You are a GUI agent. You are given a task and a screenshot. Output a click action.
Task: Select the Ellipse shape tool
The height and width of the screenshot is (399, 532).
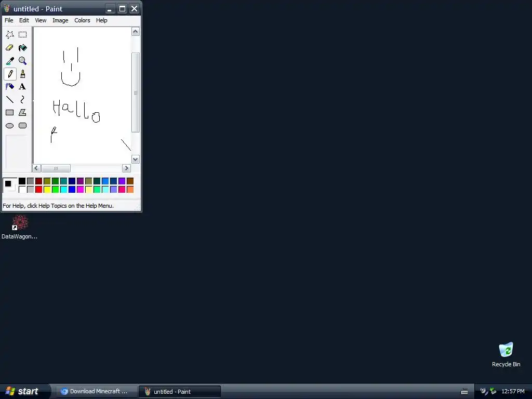[x=10, y=126]
